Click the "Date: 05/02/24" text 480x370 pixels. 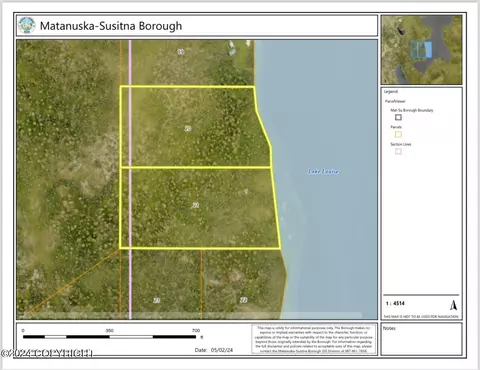coord(214,350)
